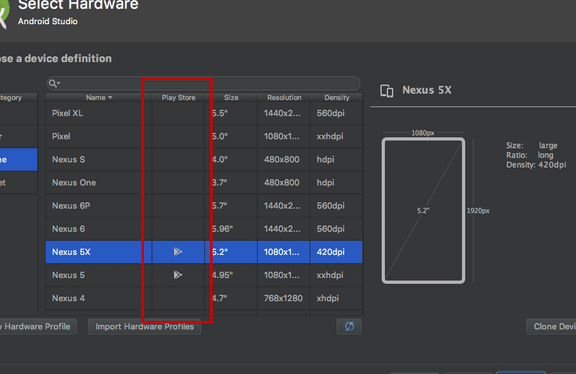Click the Nexus 5X device preview outline

click(423, 211)
